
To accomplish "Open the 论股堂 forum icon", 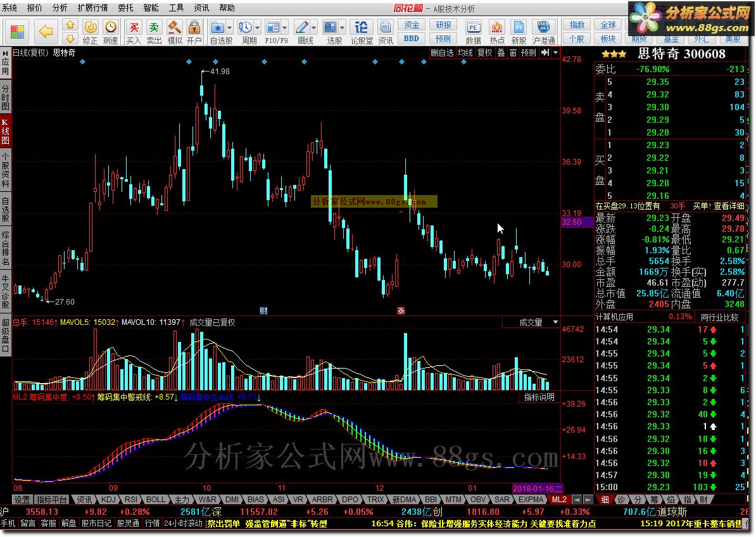I will pos(362,32).
